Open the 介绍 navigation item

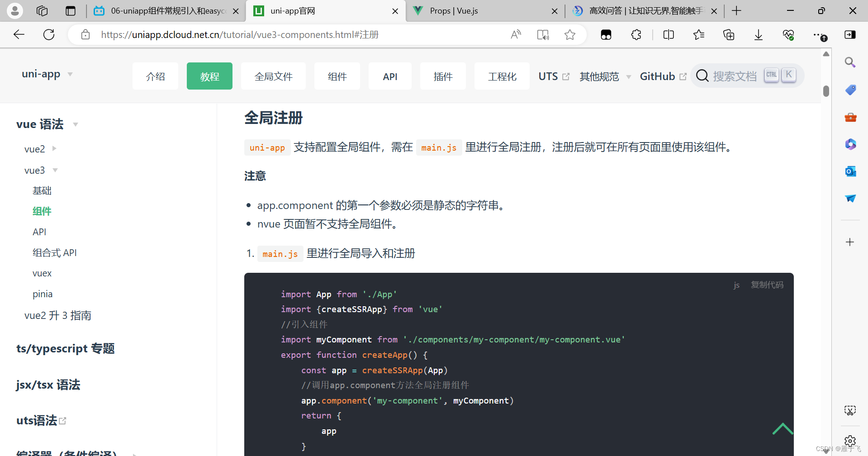click(x=155, y=76)
